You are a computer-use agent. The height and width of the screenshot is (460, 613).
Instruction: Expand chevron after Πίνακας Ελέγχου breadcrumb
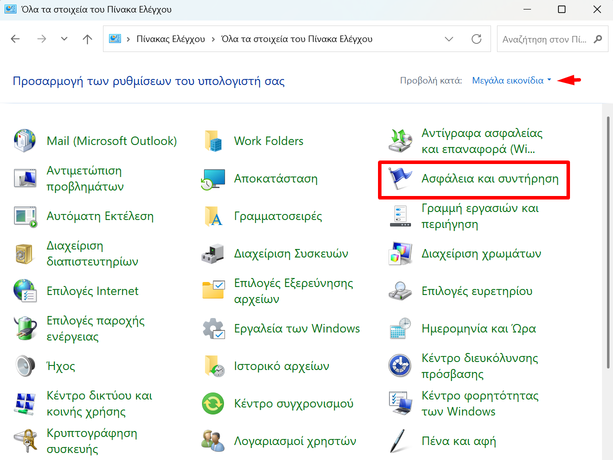[x=213, y=39]
